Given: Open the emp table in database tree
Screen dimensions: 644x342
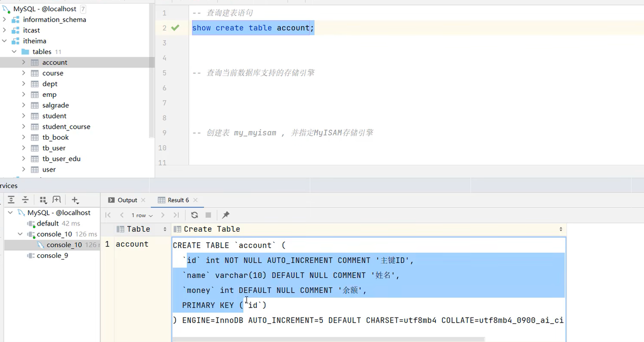Looking at the screenshot, I should coord(50,94).
